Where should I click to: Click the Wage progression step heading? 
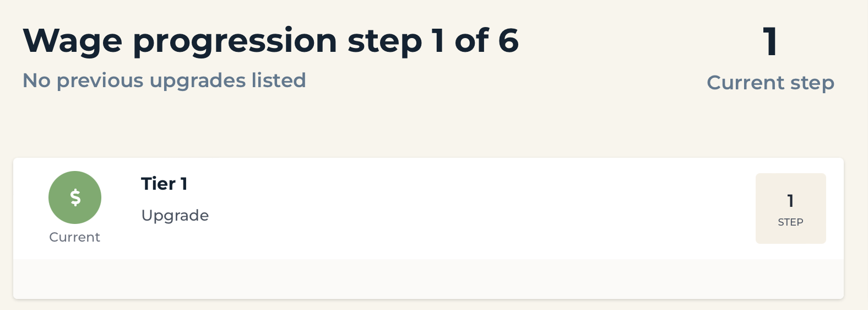coord(270,41)
